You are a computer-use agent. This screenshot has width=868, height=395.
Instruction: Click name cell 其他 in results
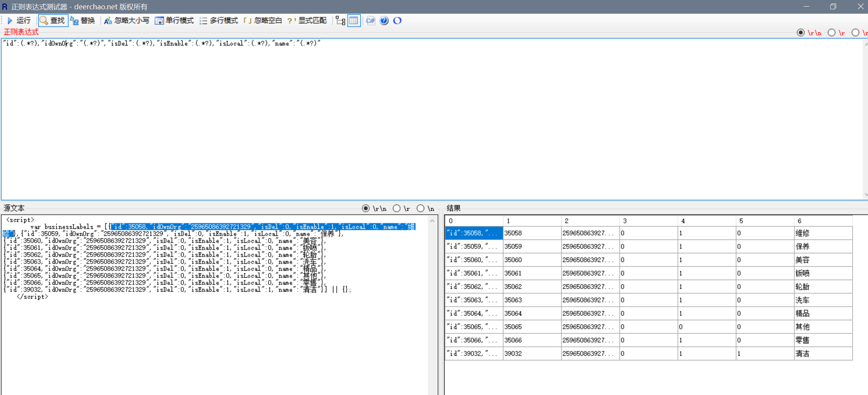pos(823,327)
